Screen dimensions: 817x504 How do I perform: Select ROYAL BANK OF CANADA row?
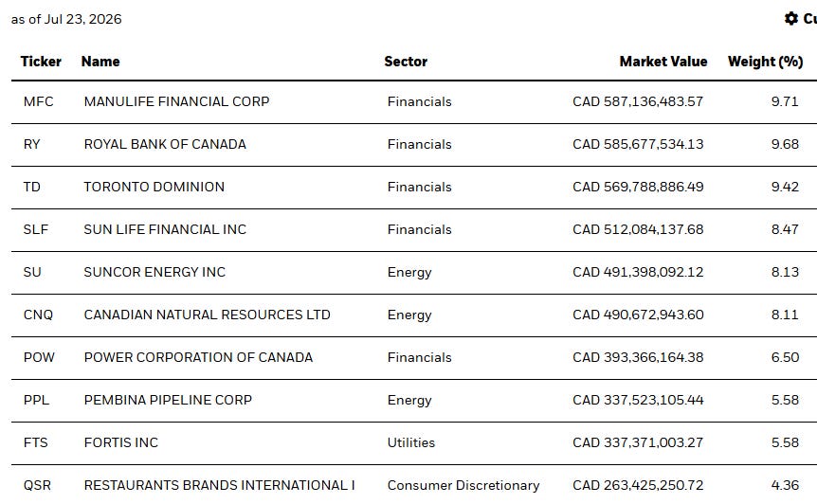click(414, 145)
